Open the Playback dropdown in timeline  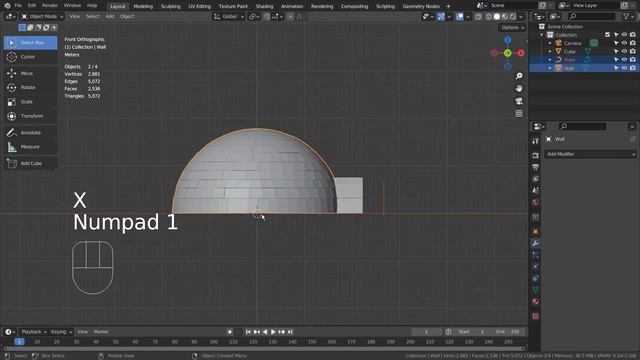(x=33, y=332)
